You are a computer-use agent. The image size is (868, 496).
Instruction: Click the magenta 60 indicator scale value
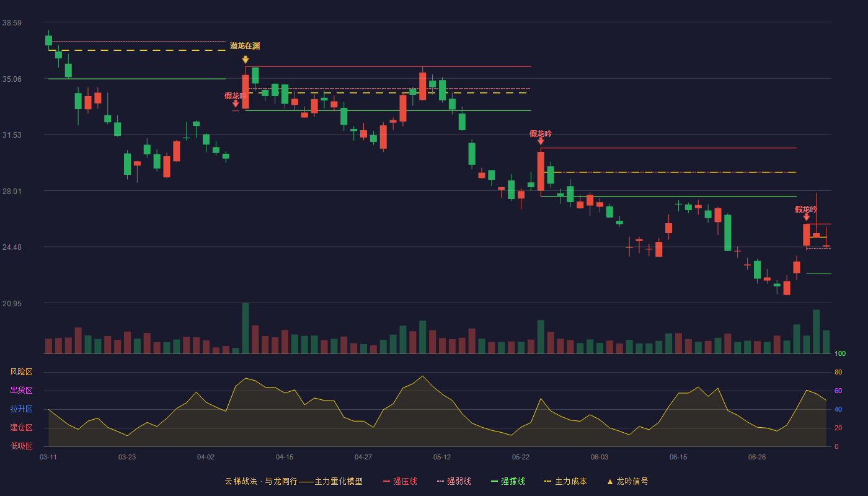point(838,391)
